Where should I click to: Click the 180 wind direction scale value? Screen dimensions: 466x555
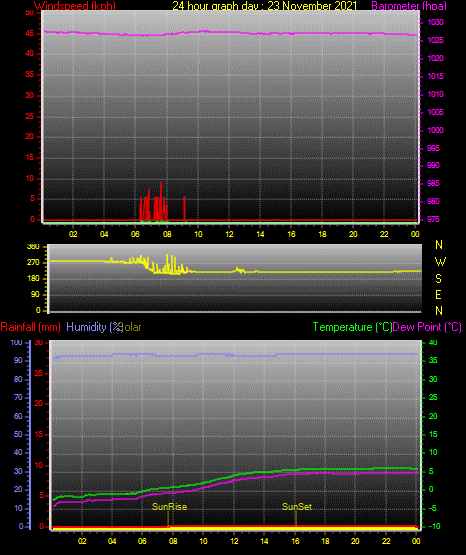(33, 279)
